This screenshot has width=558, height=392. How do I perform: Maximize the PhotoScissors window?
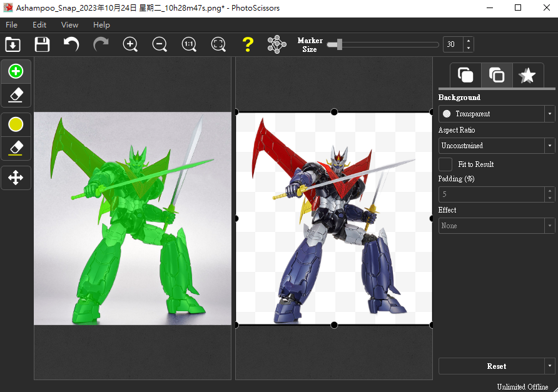(518, 8)
